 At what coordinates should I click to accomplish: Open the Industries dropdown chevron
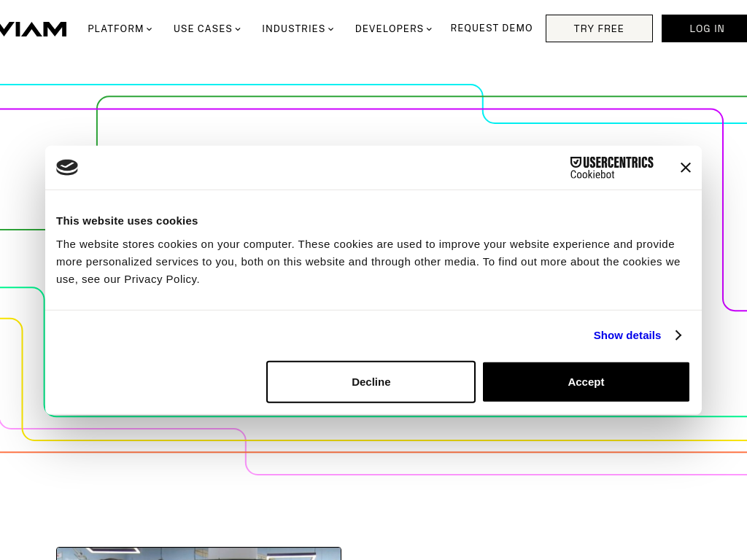tap(330, 29)
